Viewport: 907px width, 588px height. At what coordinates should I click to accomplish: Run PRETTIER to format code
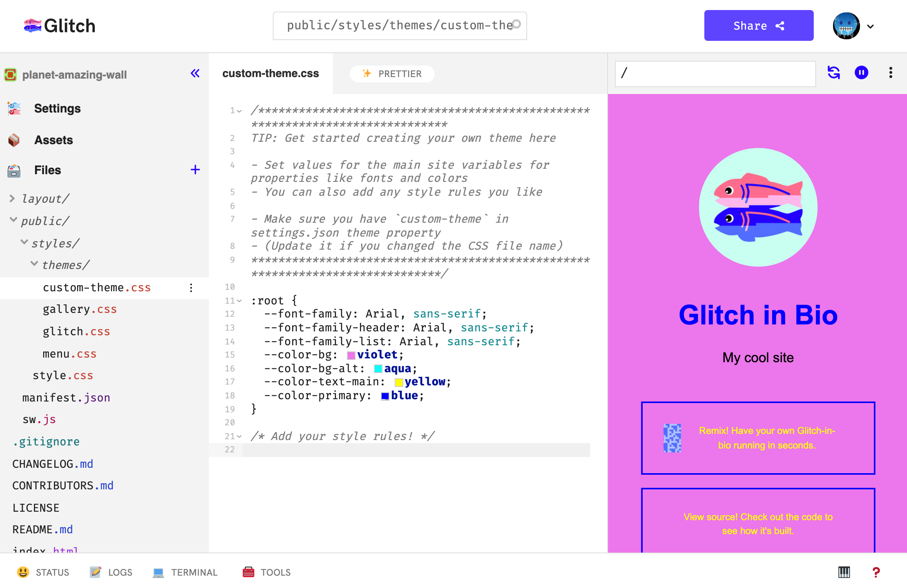coord(392,74)
